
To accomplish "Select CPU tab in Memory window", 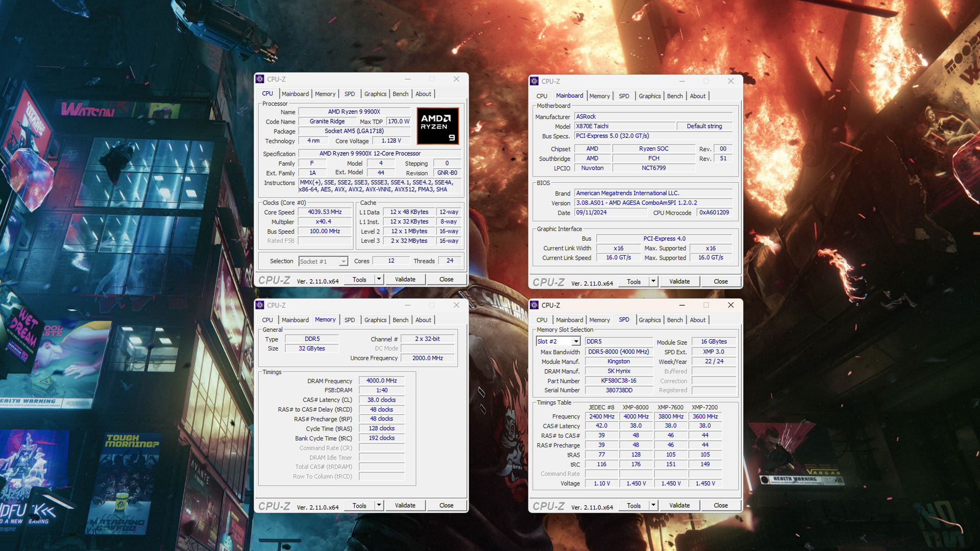I will tap(267, 320).
